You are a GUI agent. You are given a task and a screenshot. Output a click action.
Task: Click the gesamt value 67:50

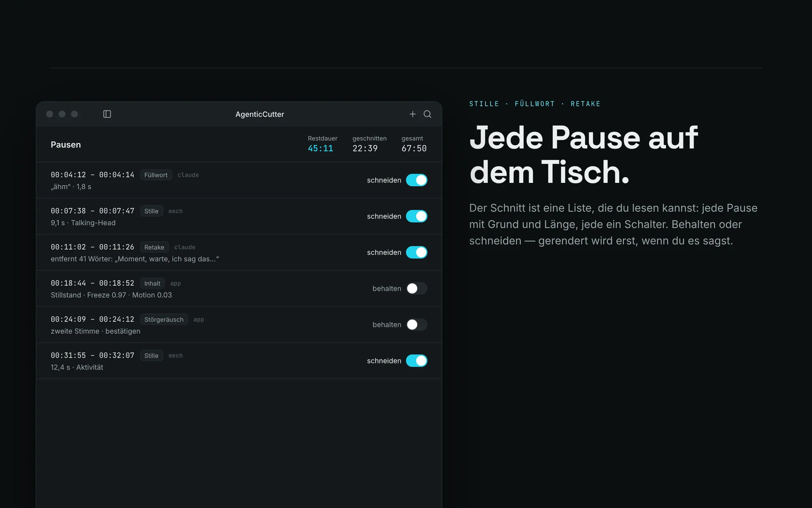click(414, 149)
